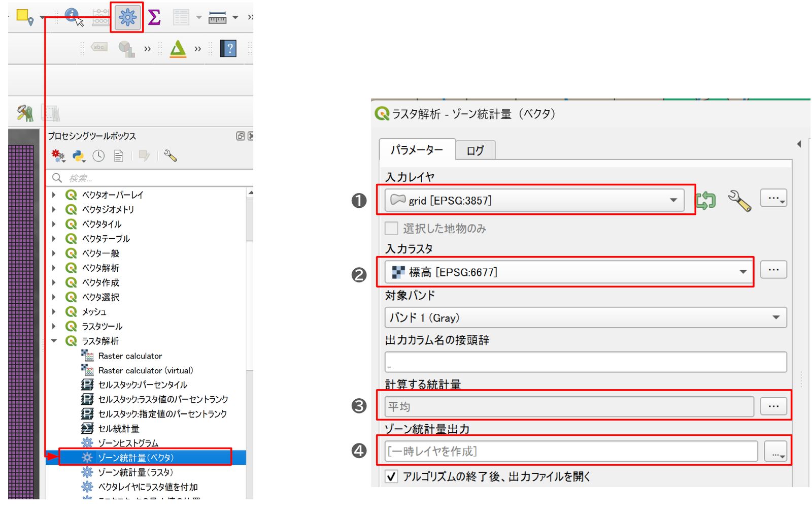Switch to the ログ tab
The width and height of the screenshot is (812, 511).
(x=476, y=150)
